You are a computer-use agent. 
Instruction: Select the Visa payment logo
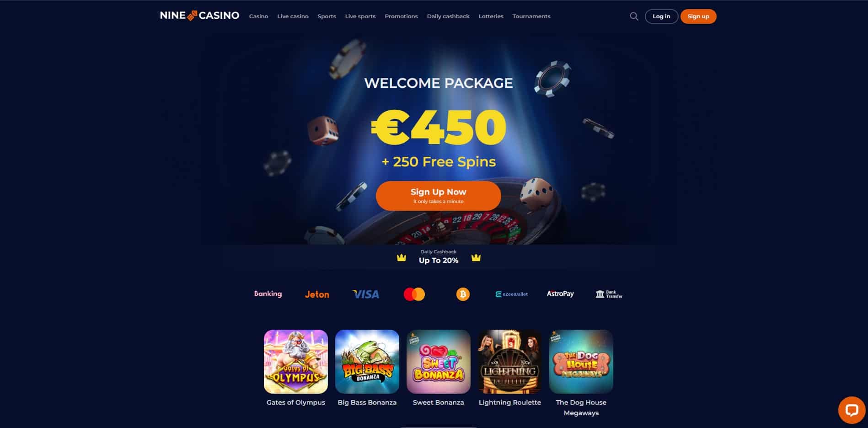(x=366, y=294)
